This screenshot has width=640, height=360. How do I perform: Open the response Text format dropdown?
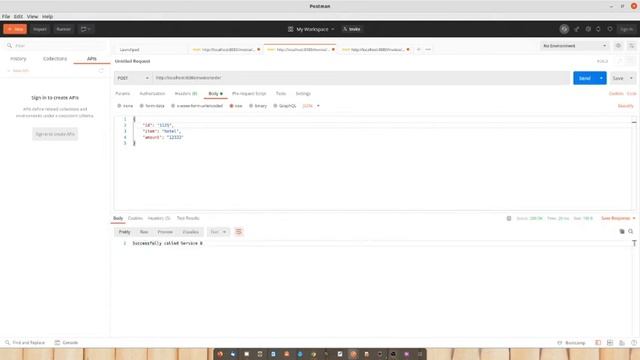coord(218,232)
